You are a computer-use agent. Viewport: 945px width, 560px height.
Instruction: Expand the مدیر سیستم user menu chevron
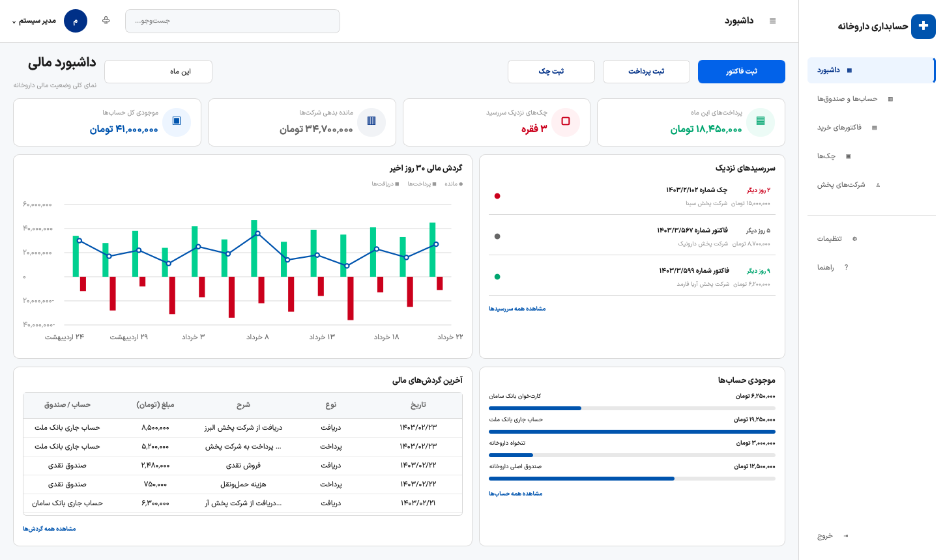pos(14,21)
